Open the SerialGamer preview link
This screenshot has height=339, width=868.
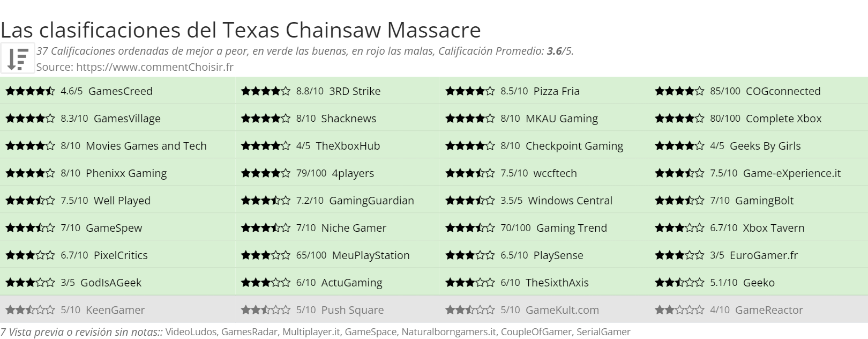click(x=603, y=332)
